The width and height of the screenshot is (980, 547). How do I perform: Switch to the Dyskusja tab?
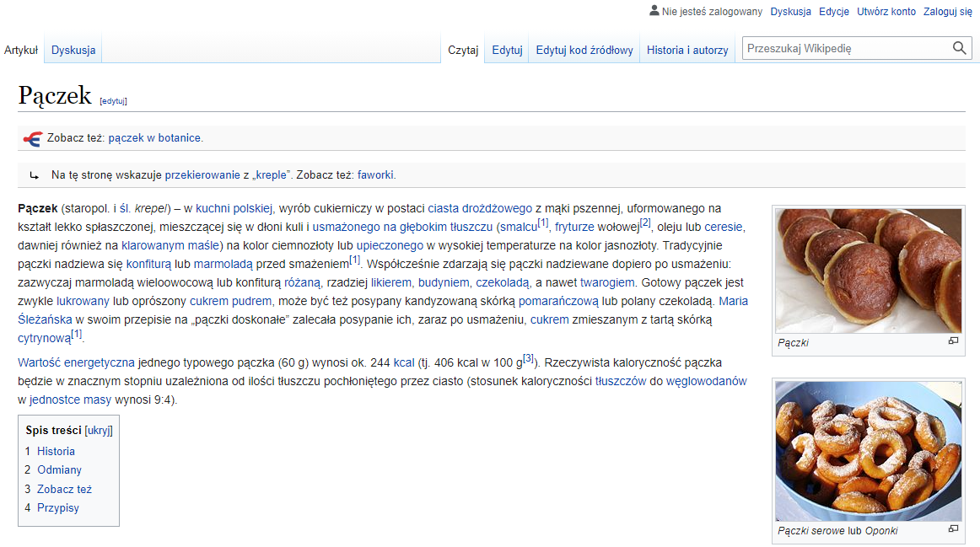73,50
